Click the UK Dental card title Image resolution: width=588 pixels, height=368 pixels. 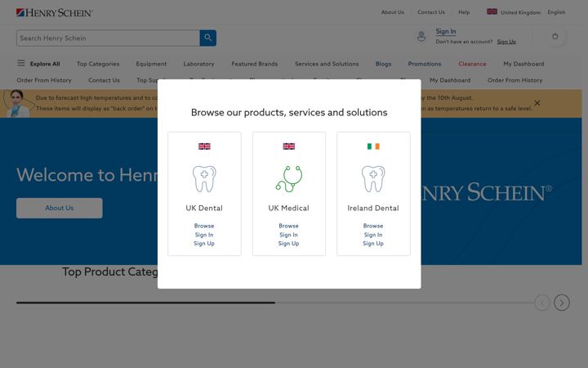click(x=204, y=208)
